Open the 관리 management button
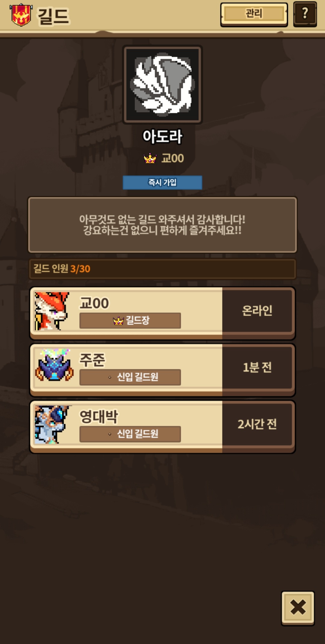This screenshot has height=644, width=325. click(x=254, y=14)
